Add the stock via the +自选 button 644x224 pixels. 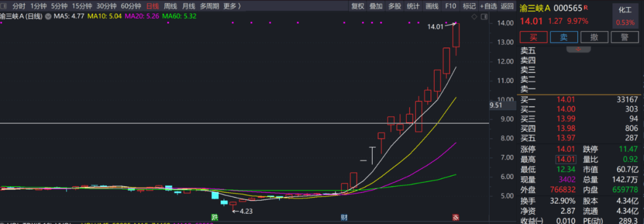pyautogui.click(x=488, y=6)
